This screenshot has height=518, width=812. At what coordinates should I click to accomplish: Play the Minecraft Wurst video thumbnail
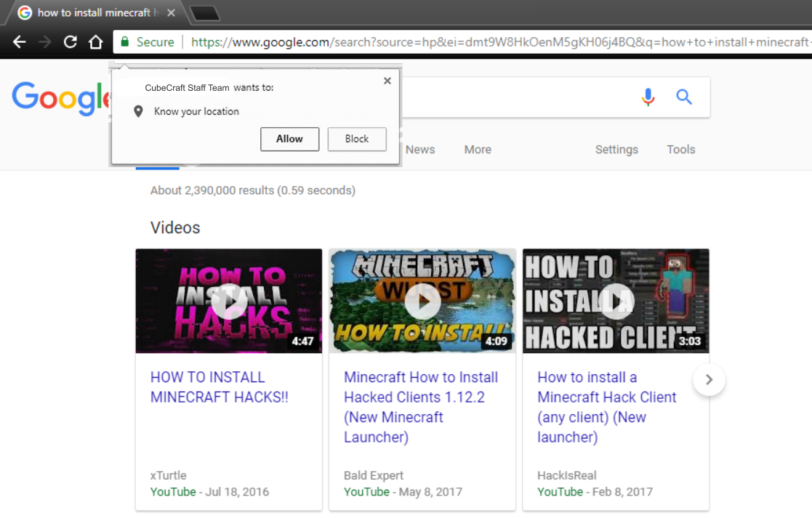[422, 302]
